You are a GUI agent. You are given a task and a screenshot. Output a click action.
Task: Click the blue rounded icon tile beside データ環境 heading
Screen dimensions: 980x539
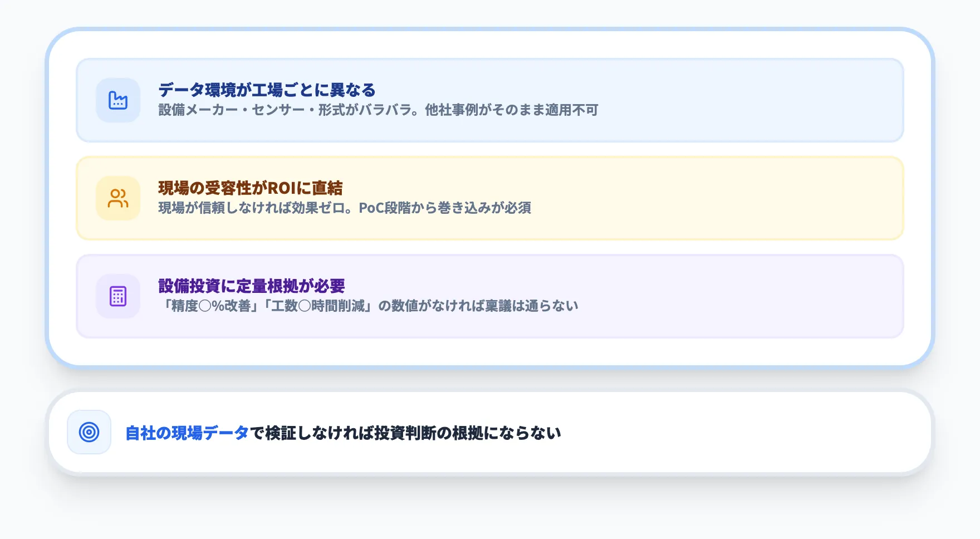118,100
